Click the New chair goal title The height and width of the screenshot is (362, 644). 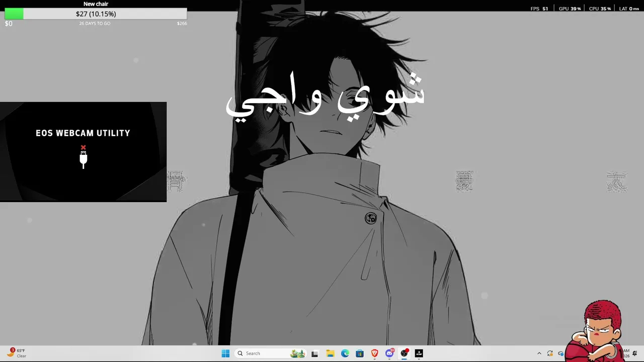96,4
